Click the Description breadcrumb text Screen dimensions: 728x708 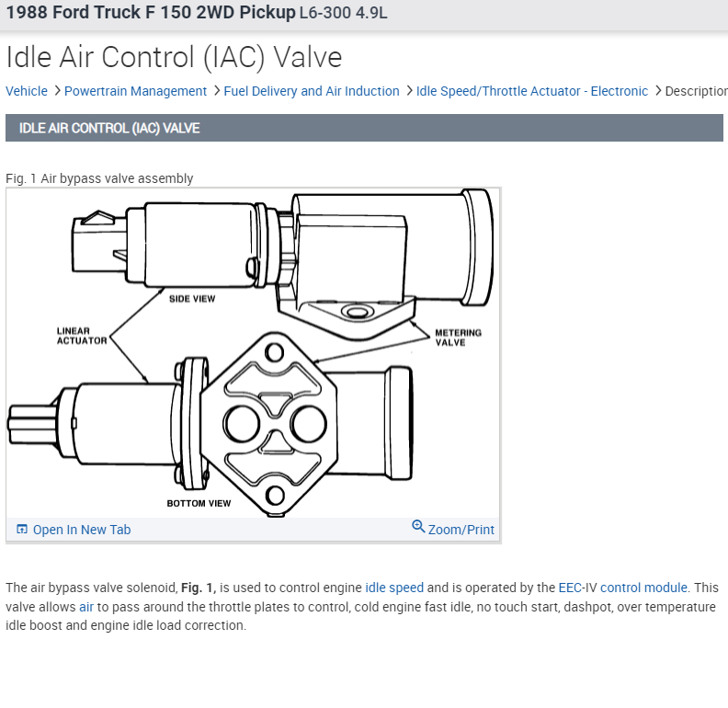696,91
